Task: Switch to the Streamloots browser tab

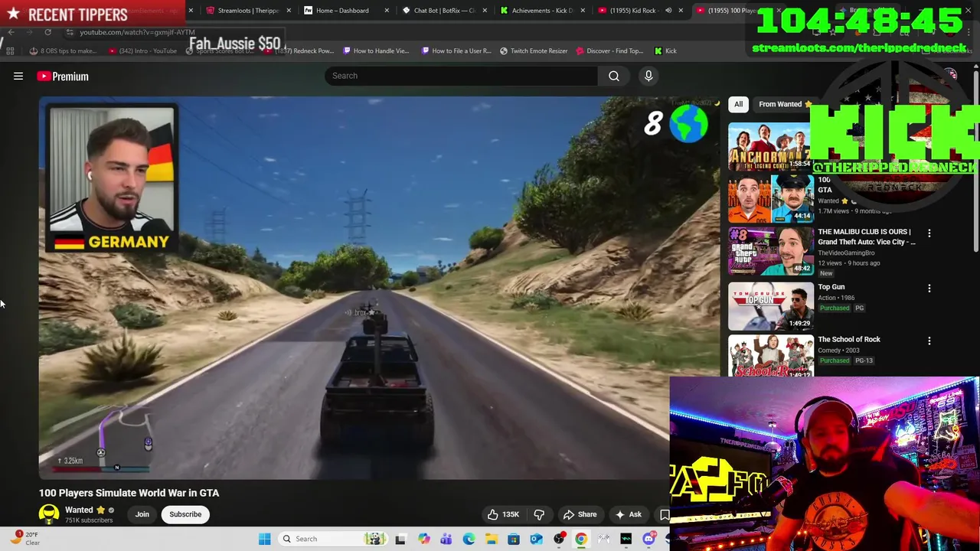Action: coord(247,11)
